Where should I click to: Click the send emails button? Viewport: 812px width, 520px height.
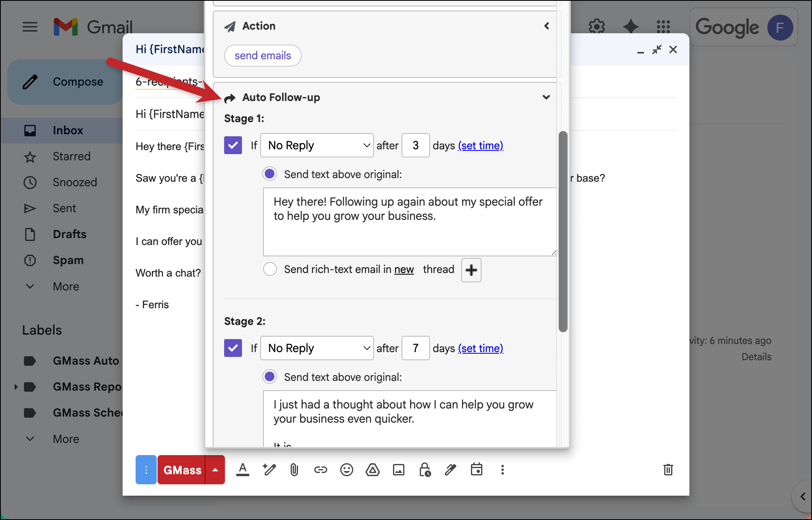[262, 56]
